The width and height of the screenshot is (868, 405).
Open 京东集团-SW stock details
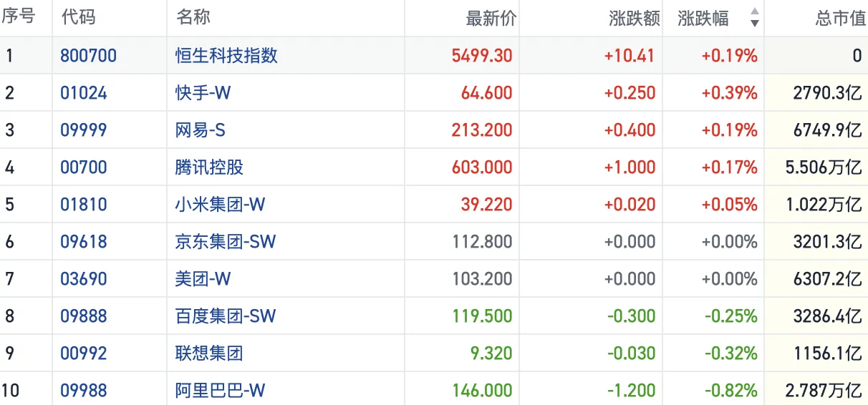pos(225,242)
